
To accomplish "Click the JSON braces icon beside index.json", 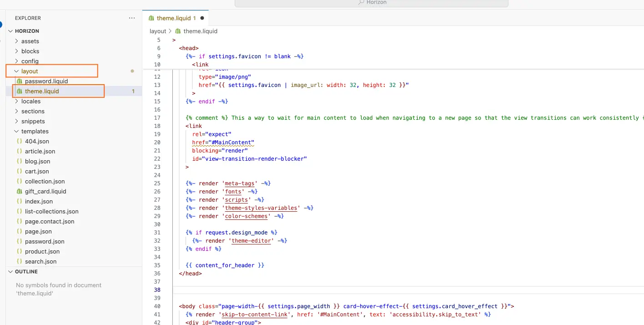I will pos(19,201).
